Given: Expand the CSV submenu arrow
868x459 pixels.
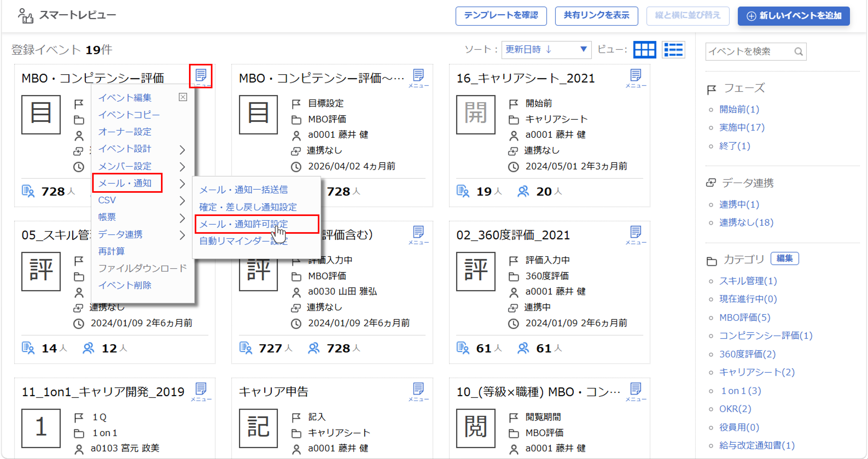Looking at the screenshot, I should [x=182, y=201].
